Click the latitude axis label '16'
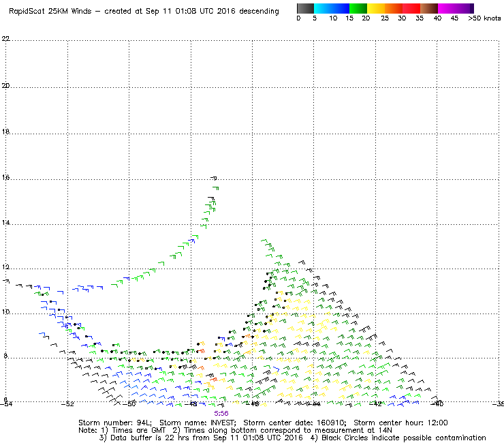 [x=5, y=177]
